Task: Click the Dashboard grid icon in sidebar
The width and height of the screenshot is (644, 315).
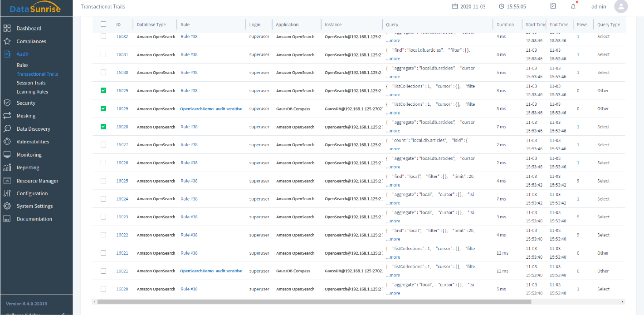Action: 7,28
